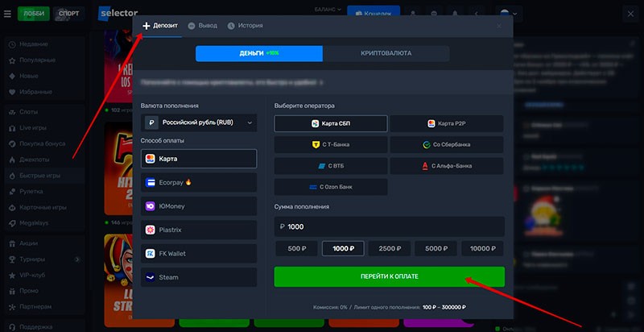Open Слоты in the sidebar
This screenshot has height=332, width=644.
(x=29, y=112)
